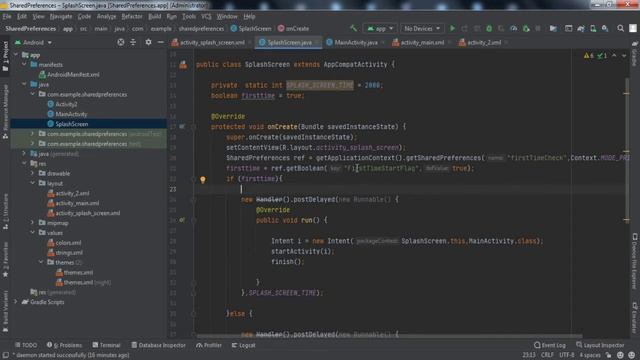The height and width of the screenshot is (360, 640).
Task: Open the Refactor menu
Action: coord(132,16)
